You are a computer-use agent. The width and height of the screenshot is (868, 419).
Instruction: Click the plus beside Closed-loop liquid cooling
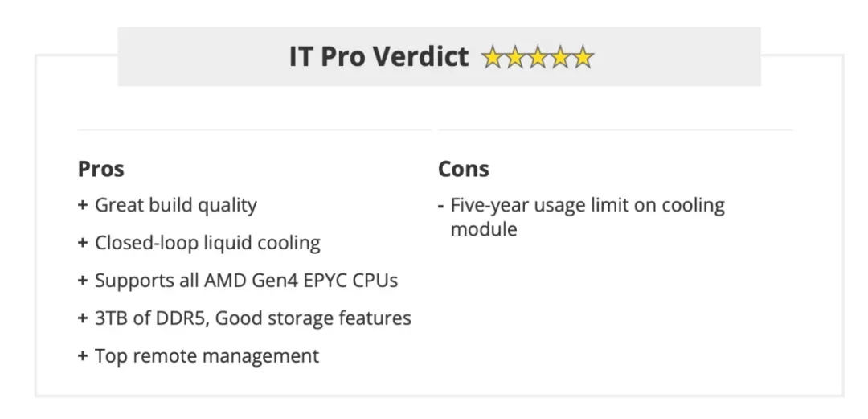tap(83, 243)
